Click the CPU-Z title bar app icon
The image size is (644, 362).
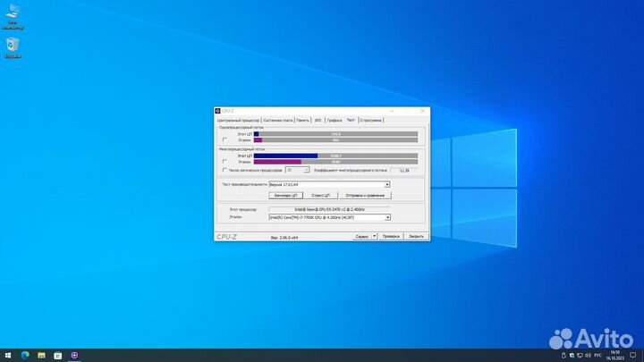(217, 111)
